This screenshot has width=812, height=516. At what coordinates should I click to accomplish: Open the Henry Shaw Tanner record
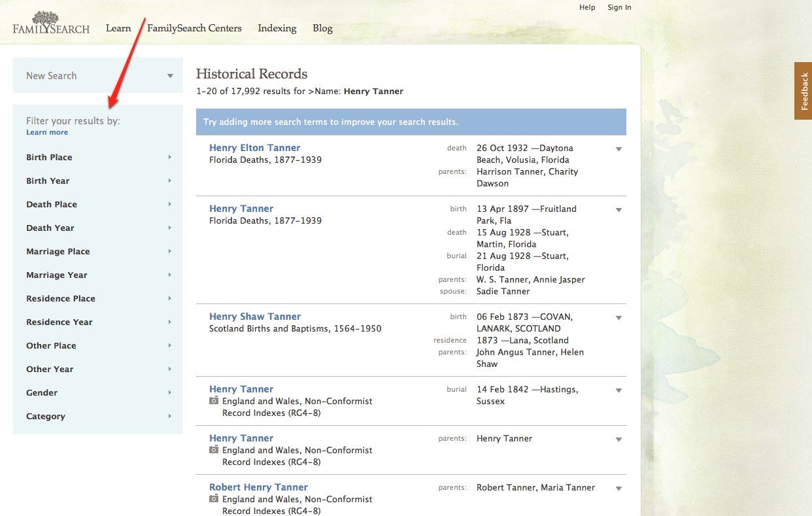coord(255,317)
